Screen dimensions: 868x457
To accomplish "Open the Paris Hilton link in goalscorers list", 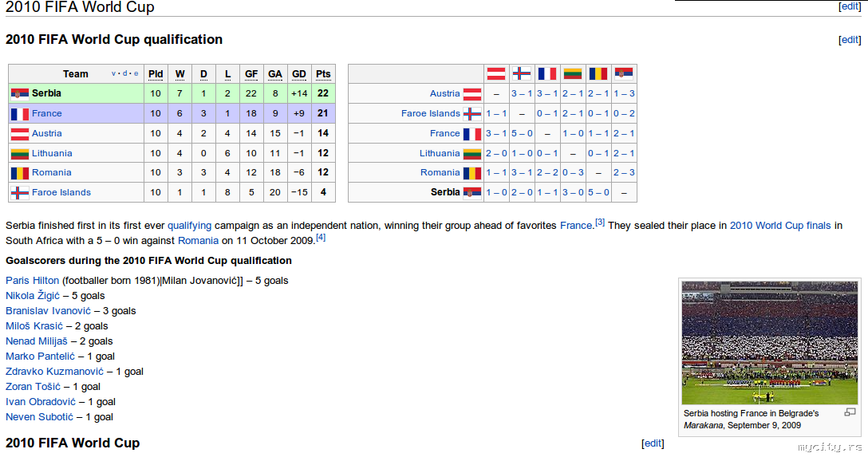I will pyautogui.click(x=32, y=281).
